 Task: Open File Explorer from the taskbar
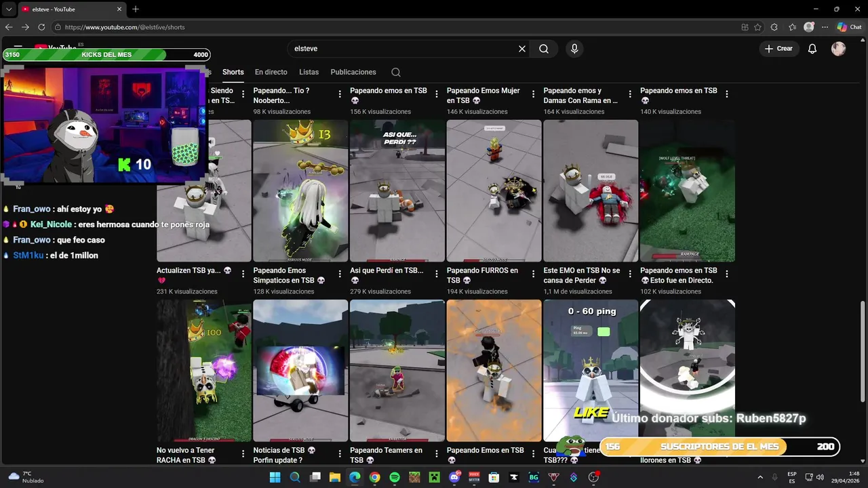[334, 477]
